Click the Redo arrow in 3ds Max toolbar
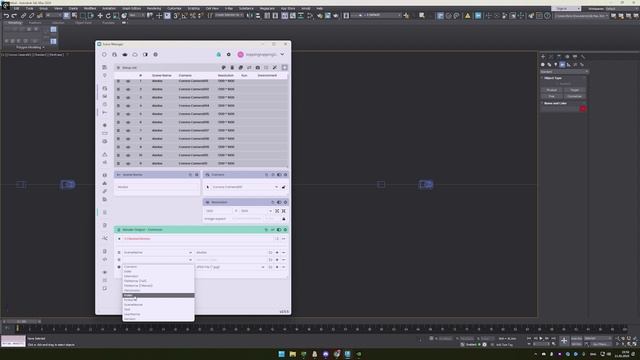Viewport: 640px width, 360px height. click(14, 16)
